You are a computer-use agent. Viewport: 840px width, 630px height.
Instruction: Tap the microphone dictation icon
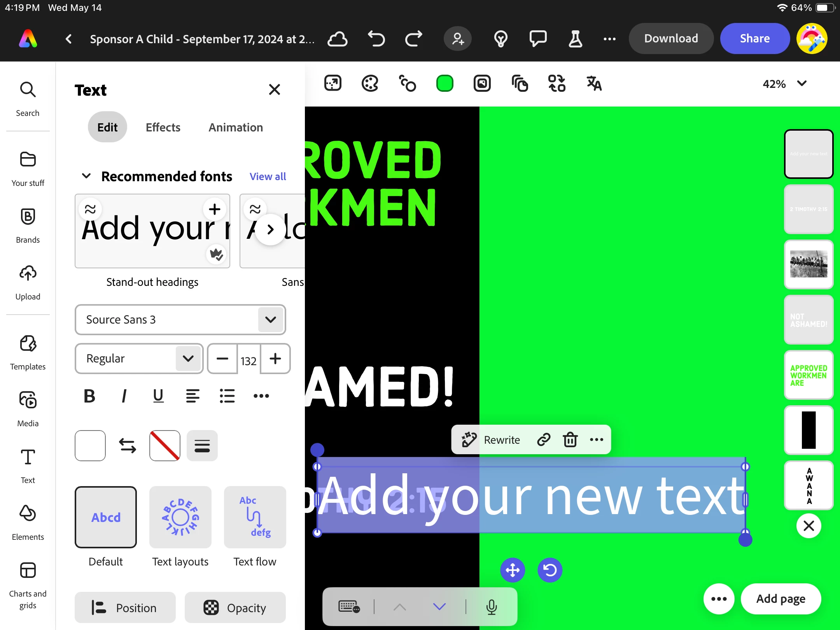491,607
